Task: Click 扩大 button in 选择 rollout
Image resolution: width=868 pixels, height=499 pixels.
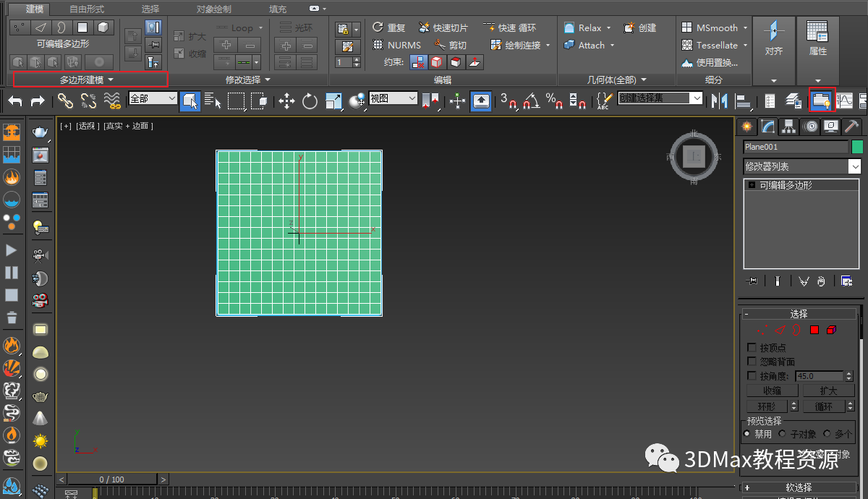Action: [x=828, y=391]
